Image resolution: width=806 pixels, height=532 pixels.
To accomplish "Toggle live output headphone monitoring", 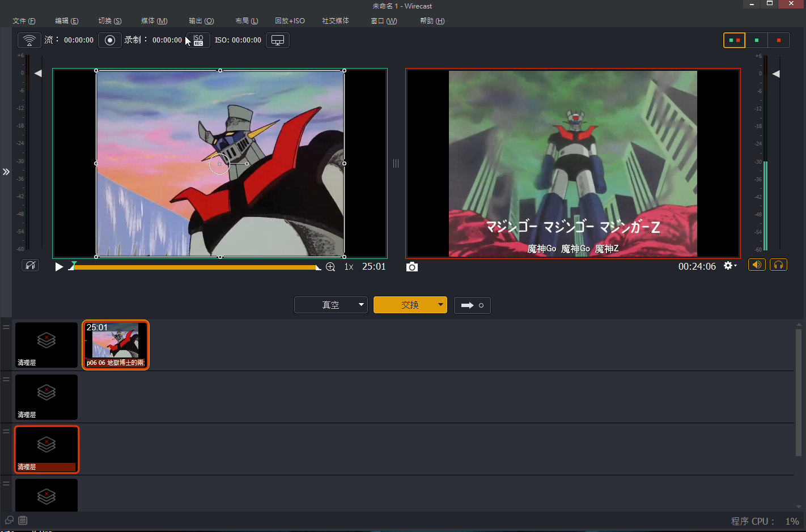I will (779, 265).
